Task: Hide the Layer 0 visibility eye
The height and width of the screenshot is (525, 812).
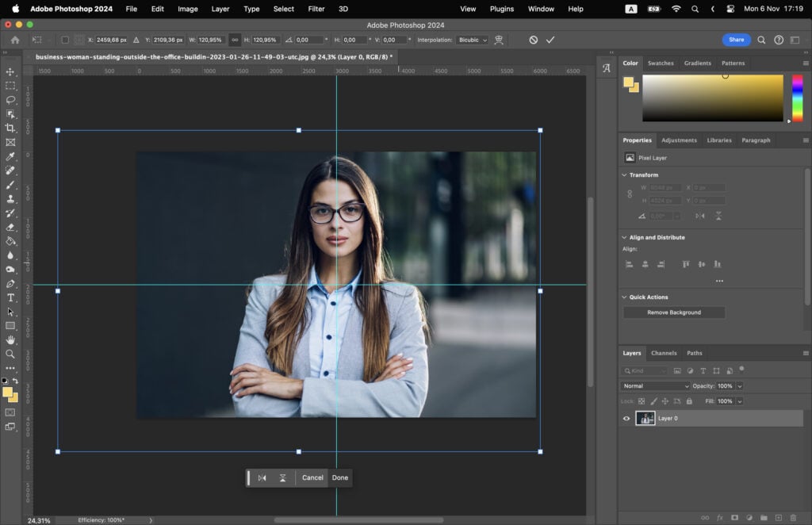Action: pyautogui.click(x=626, y=418)
